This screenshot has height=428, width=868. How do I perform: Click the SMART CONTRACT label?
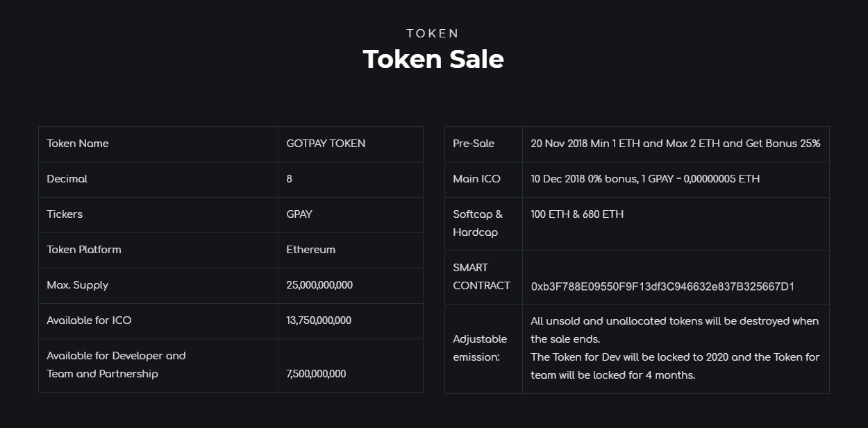481,277
